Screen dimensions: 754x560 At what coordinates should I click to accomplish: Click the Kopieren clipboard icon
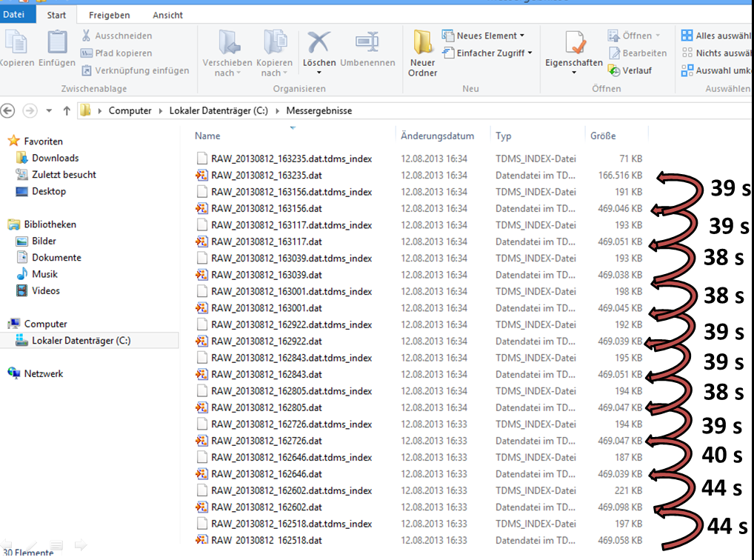(16, 42)
